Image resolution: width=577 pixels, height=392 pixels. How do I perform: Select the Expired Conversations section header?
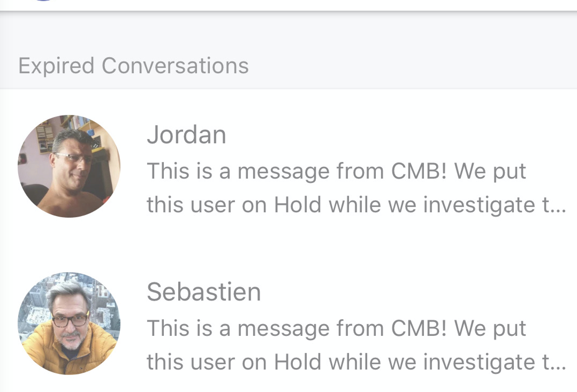133,66
